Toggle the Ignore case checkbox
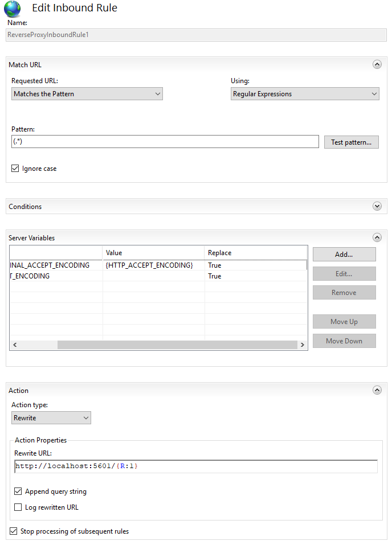Screen dimensions: 392x545 pyautogui.click(x=15, y=169)
